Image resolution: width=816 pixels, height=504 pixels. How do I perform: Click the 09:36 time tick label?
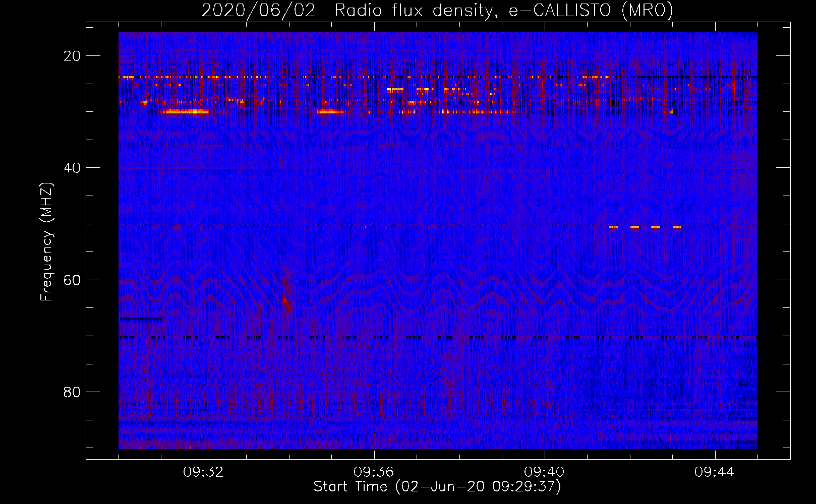pos(374,472)
